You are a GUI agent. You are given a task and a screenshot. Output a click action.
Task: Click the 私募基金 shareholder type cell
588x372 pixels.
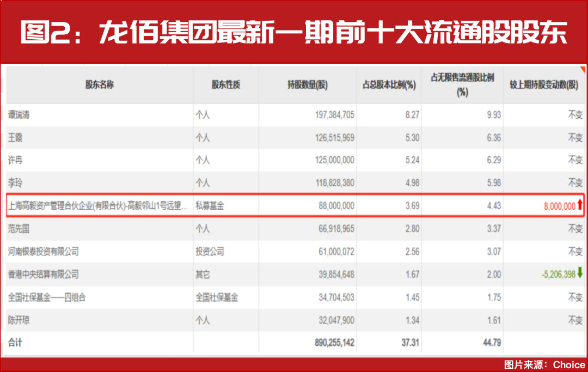click(210, 205)
